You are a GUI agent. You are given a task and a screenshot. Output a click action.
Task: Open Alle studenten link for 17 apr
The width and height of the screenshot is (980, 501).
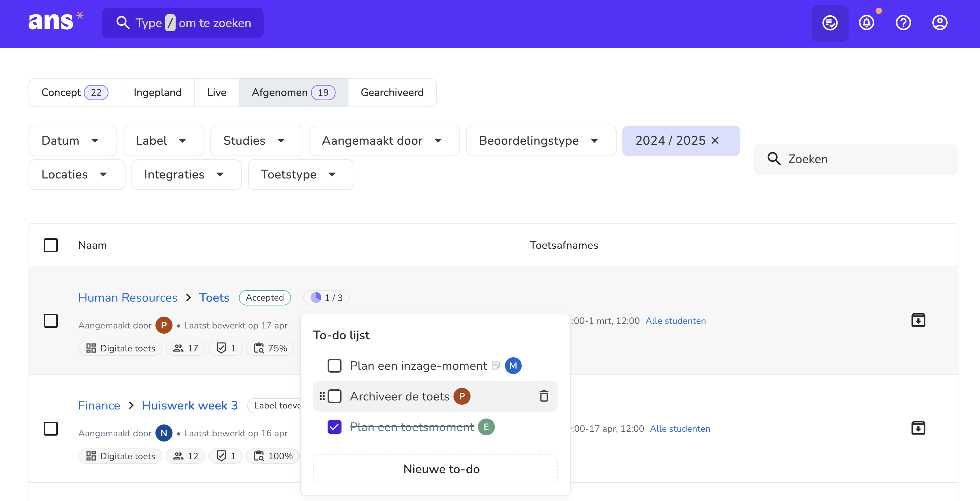(680, 428)
